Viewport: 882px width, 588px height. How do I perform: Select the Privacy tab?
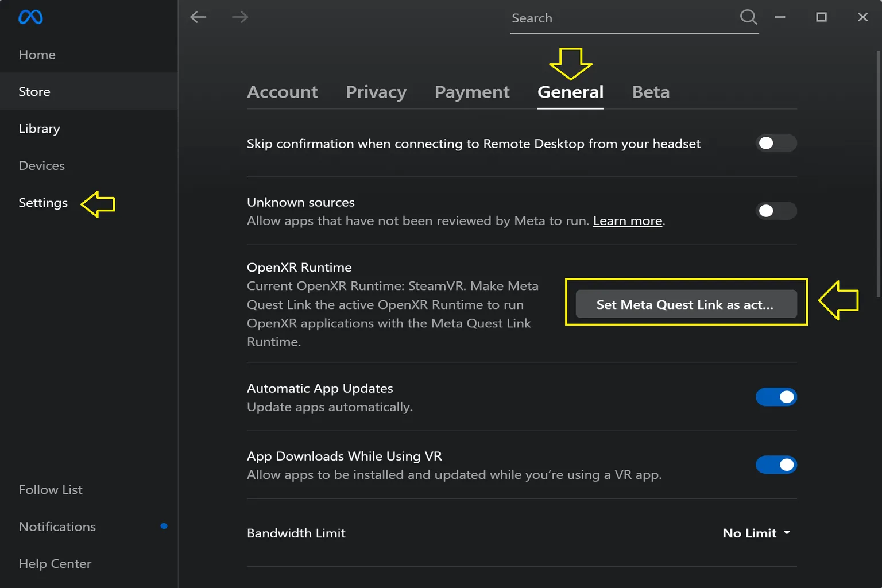point(376,92)
